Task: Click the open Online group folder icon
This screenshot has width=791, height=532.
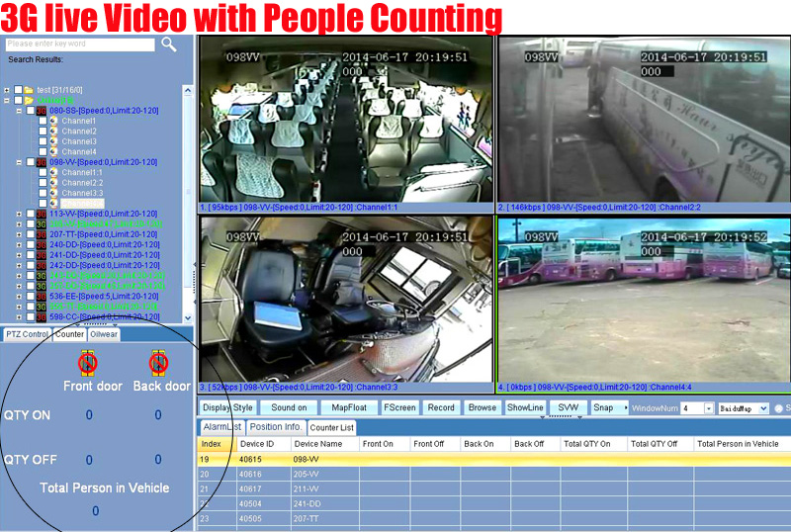Action: coord(29,100)
